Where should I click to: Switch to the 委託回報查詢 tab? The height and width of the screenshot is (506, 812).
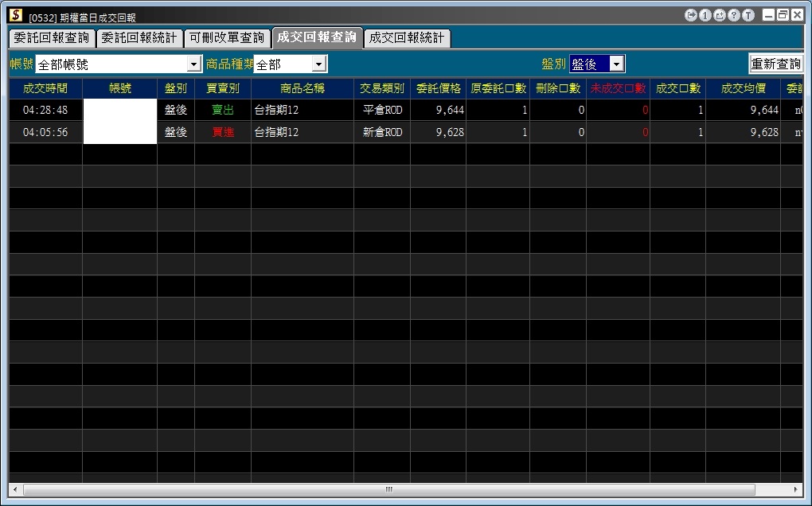pos(52,37)
